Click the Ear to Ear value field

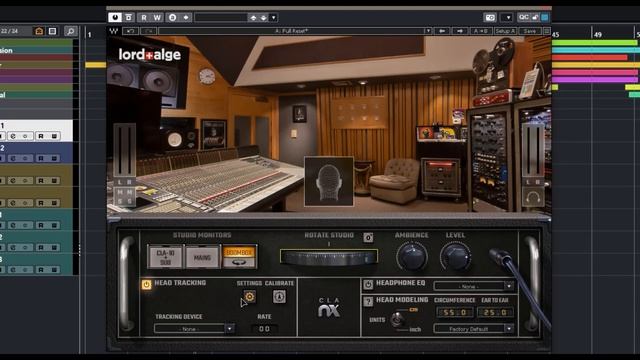pyautogui.click(x=495, y=313)
